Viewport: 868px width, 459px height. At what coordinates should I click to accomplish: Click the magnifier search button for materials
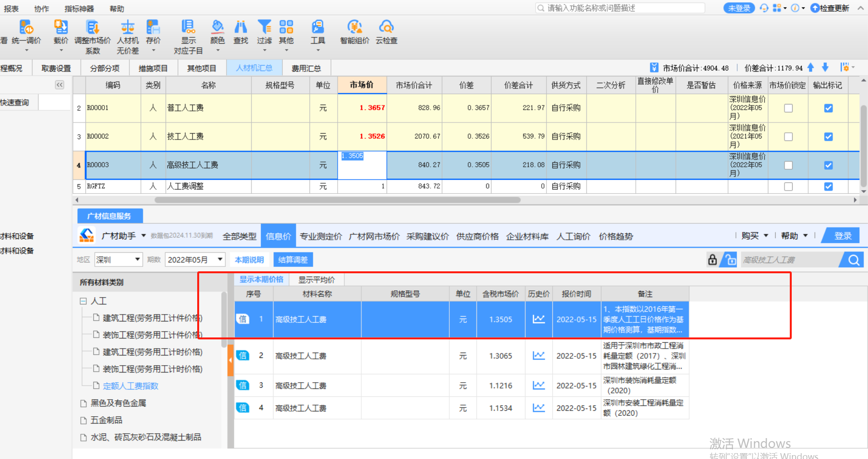[853, 260]
